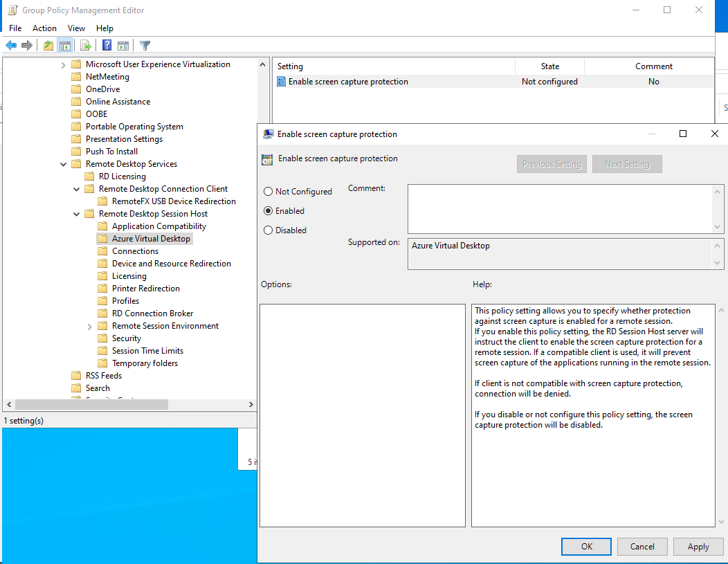This screenshot has height=564, width=728.
Task: Select the Not Configured radio button
Action: click(x=269, y=192)
